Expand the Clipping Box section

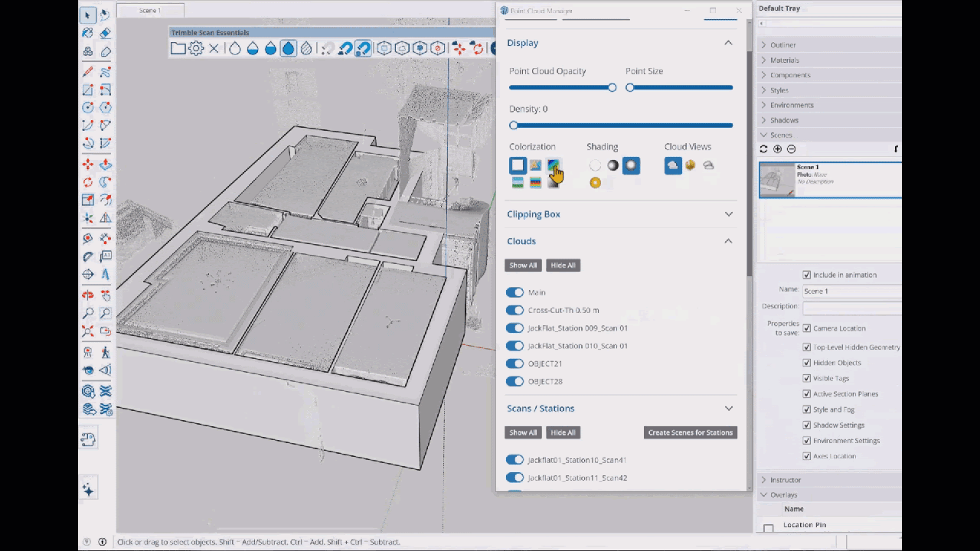[x=727, y=214]
